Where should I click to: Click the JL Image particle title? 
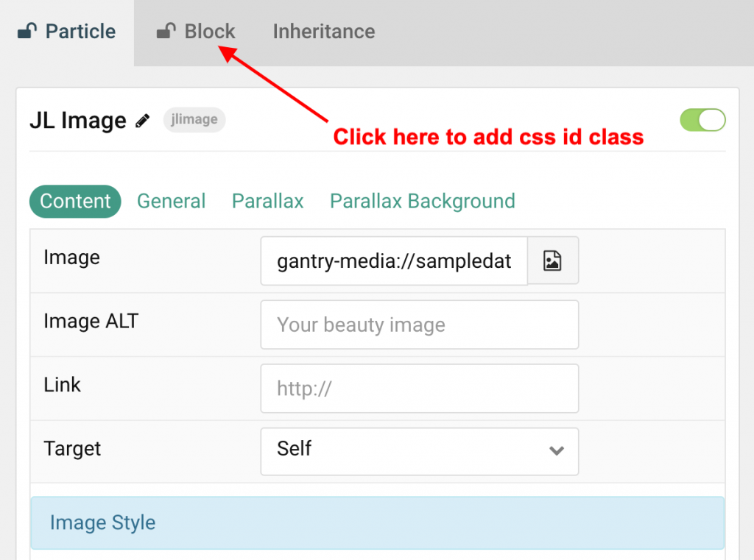click(77, 121)
